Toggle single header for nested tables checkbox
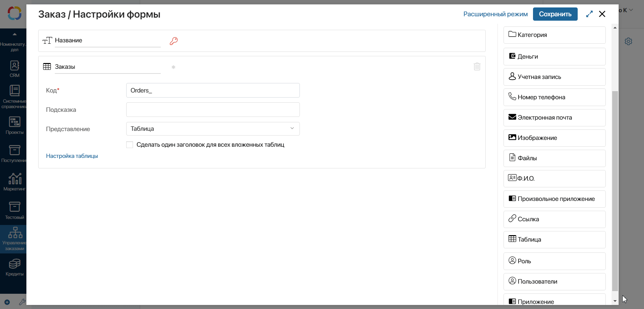 [130, 145]
